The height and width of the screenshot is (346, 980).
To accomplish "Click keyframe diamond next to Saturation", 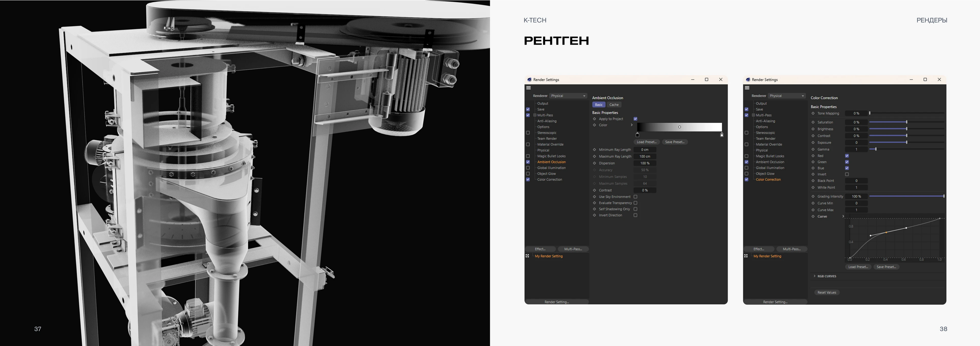I will tap(813, 122).
